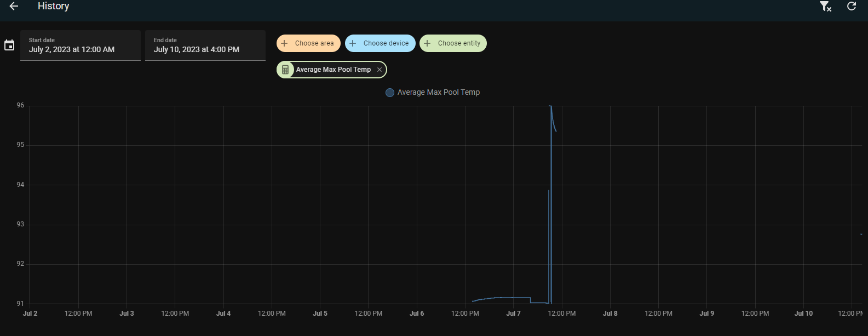Click the plus icon on Choose area
The image size is (868, 336).
click(x=284, y=43)
